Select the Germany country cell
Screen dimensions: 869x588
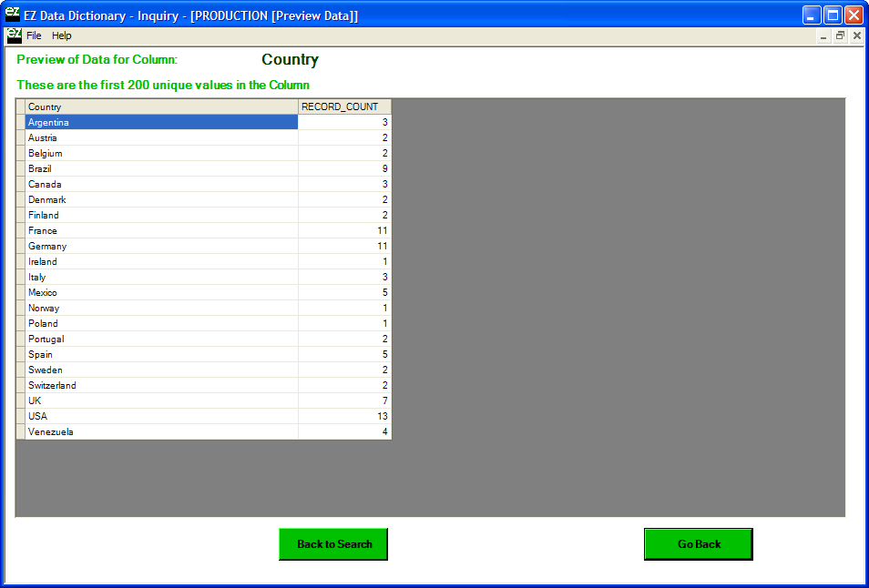161,247
